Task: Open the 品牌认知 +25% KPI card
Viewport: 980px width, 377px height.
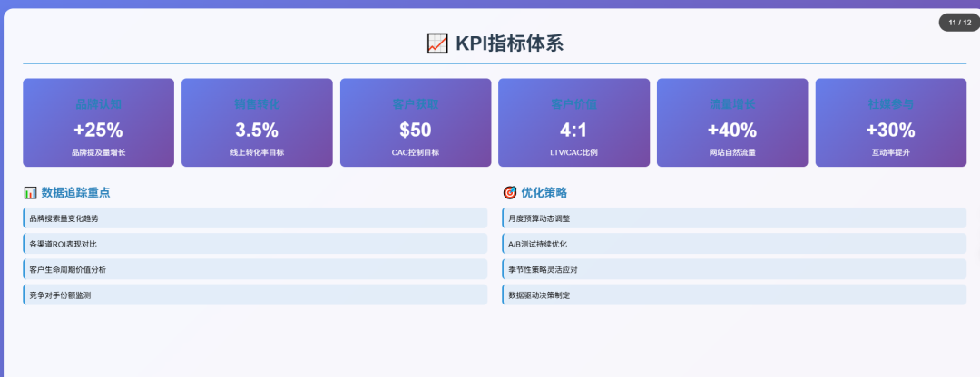Action: [99, 122]
